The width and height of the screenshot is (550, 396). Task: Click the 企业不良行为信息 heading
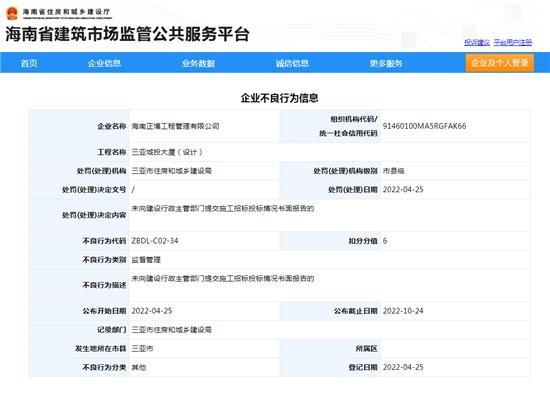click(x=279, y=98)
